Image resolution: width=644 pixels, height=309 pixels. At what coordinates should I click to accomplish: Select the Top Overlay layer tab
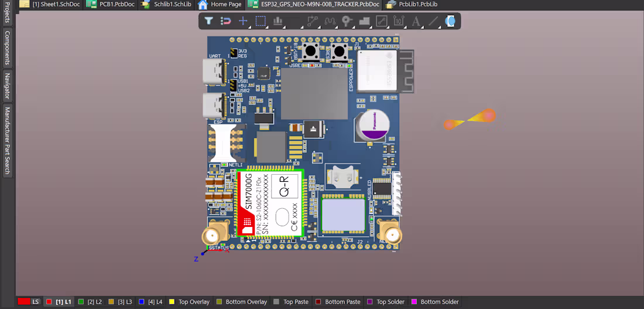coord(189,301)
